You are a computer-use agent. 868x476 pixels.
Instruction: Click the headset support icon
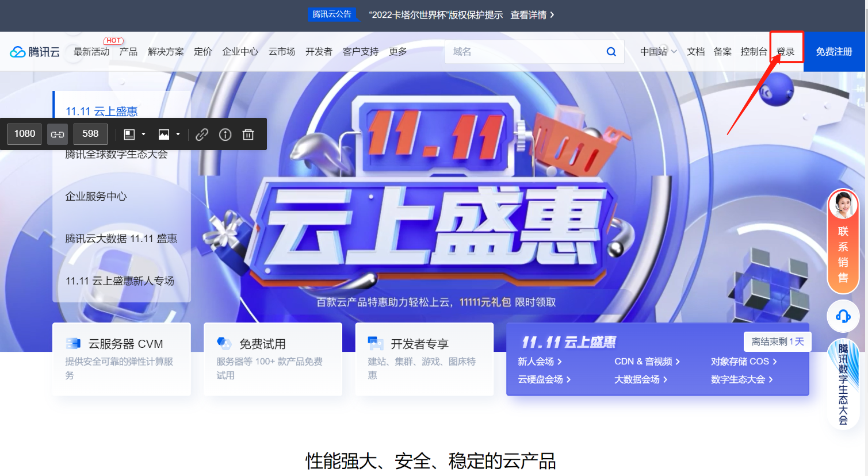click(843, 316)
